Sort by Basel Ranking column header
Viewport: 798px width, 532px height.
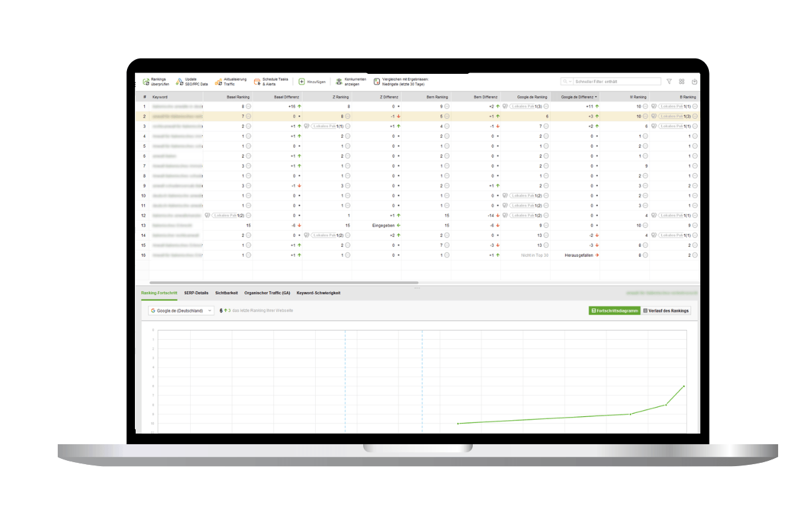click(x=227, y=96)
